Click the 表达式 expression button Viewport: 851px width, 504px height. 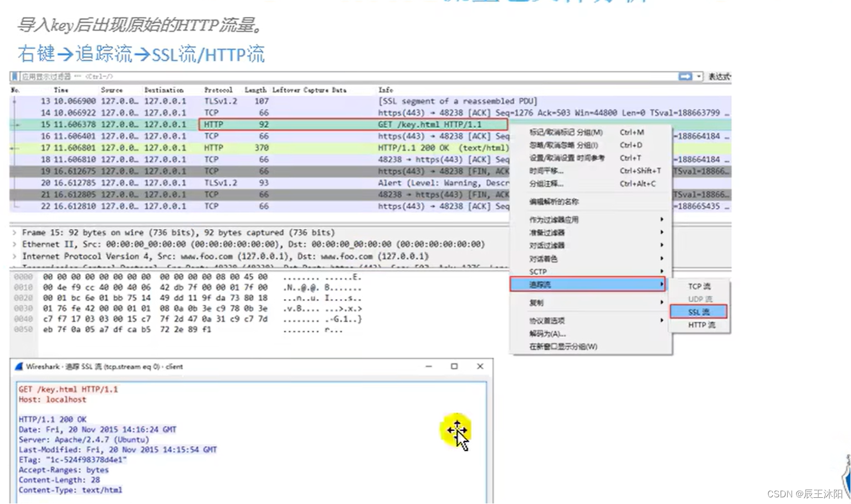pos(719,76)
